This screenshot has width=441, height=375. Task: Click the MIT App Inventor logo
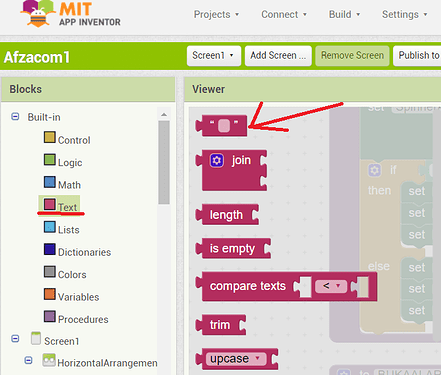[70, 14]
